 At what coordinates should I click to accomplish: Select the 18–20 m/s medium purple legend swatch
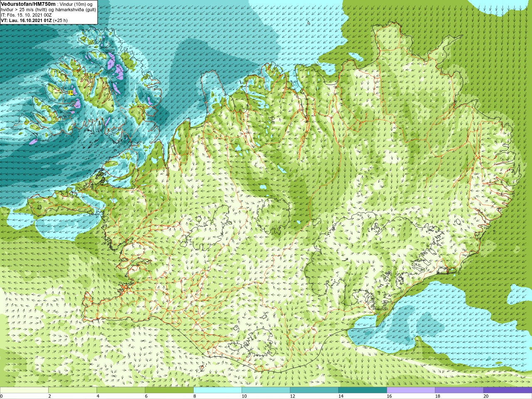[x=459, y=390]
